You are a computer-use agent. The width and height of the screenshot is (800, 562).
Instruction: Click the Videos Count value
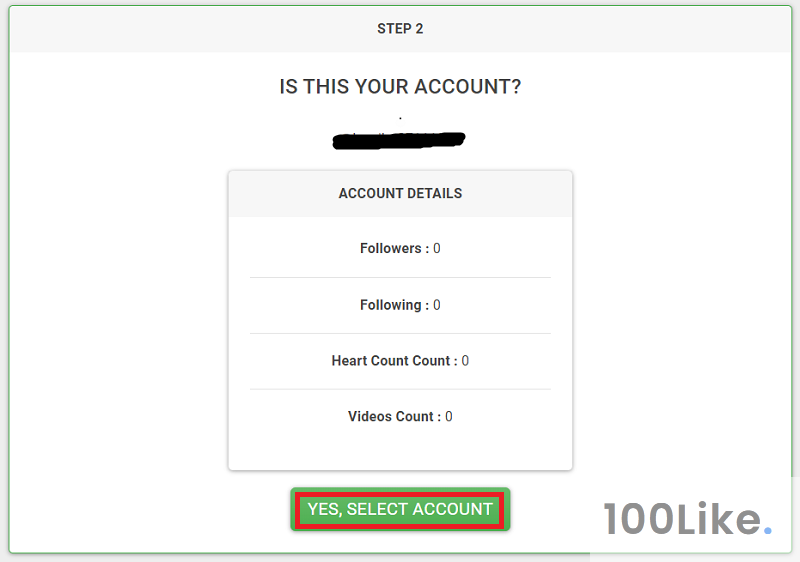449,417
